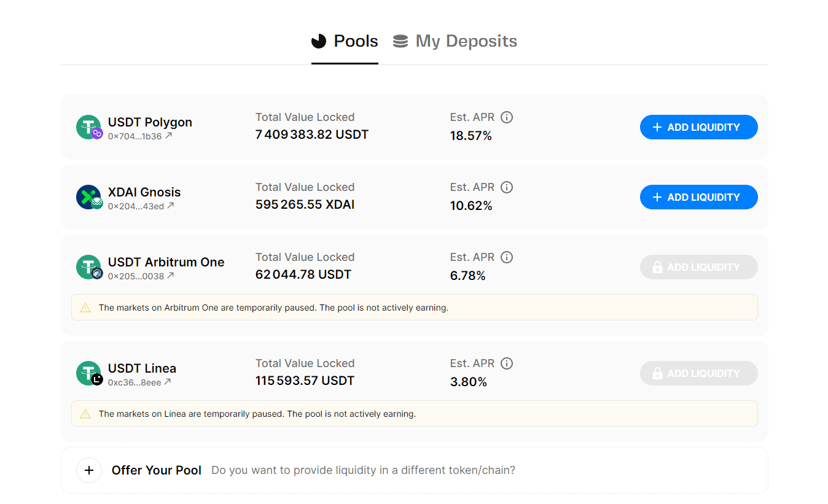The image size is (828, 504).
Task: Switch to the Pools tab
Action: point(345,41)
